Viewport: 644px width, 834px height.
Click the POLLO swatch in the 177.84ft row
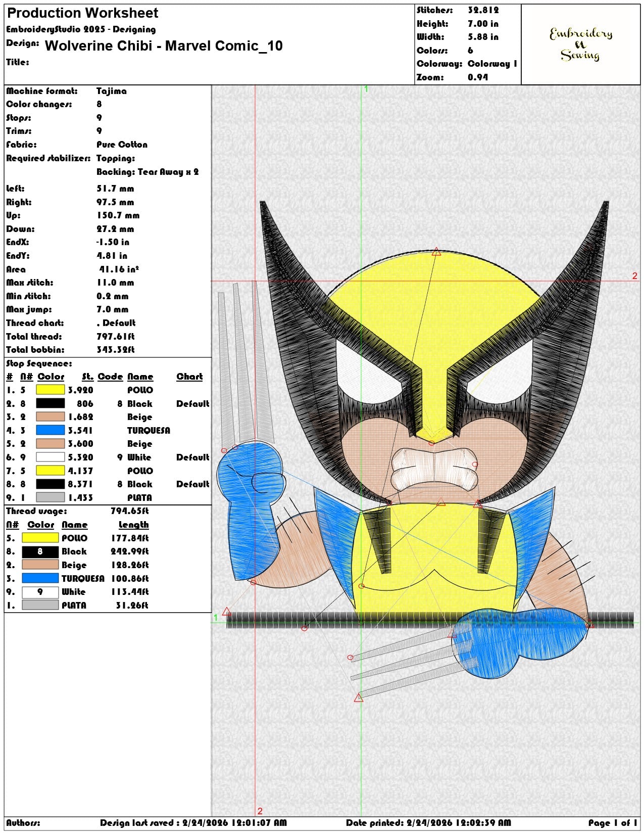40,538
